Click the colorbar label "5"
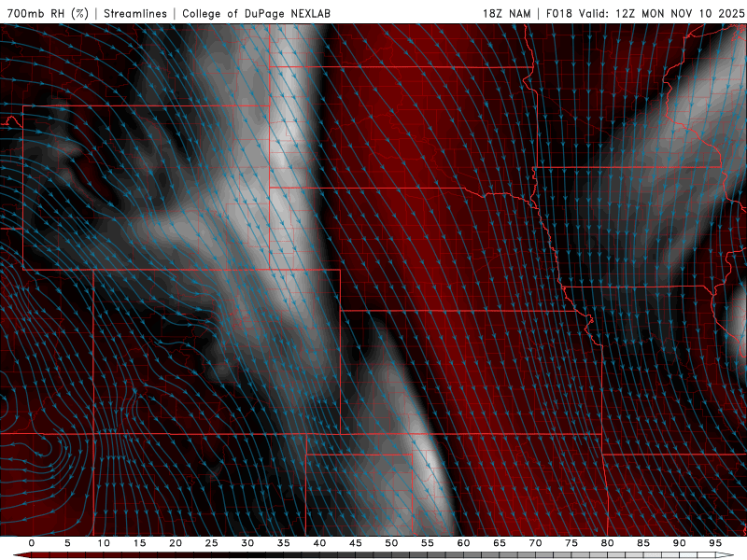Image resolution: width=747 pixels, height=560 pixels. [67, 543]
